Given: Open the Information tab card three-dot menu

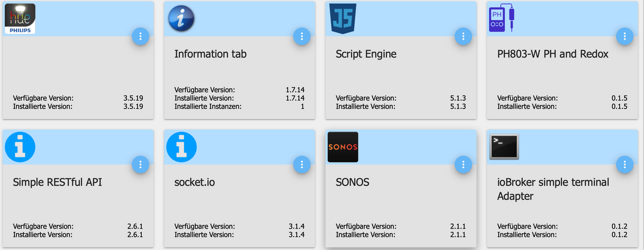Looking at the screenshot, I should pos(302,36).
